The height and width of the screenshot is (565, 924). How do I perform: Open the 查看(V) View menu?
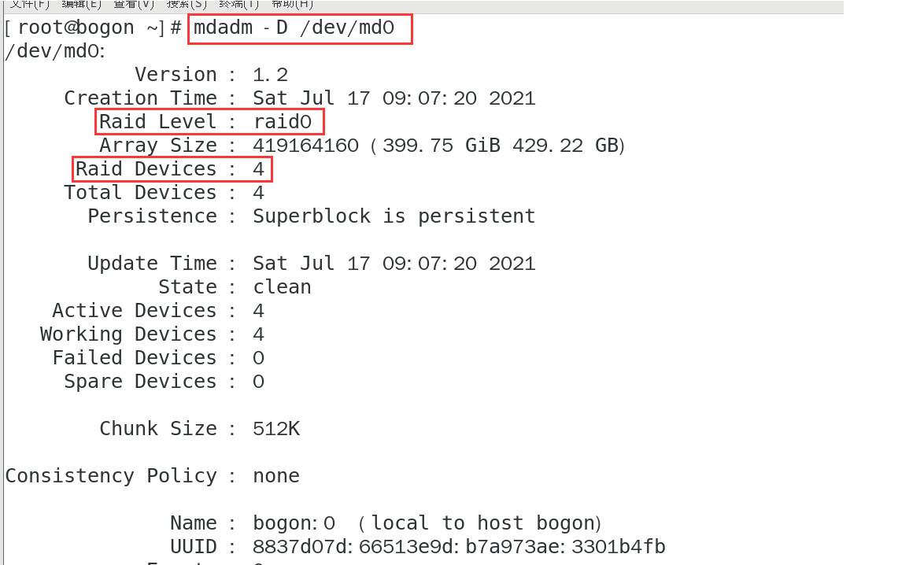(134, 4)
